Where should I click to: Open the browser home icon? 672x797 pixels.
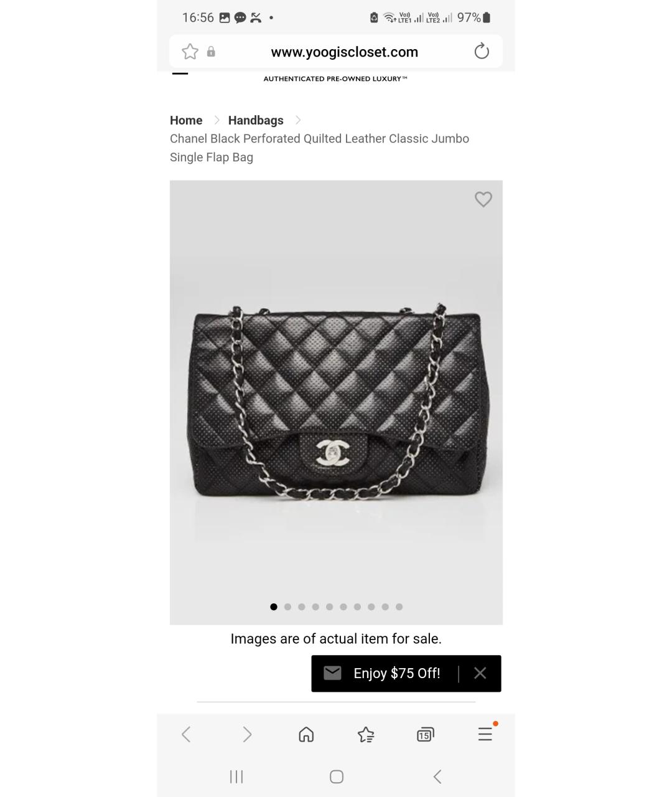tap(306, 735)
